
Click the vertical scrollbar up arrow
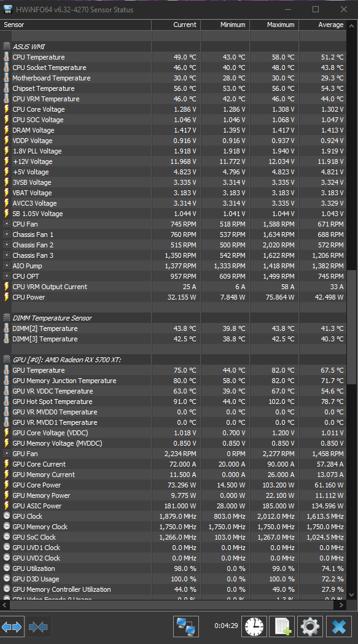[x=352, y=25]
